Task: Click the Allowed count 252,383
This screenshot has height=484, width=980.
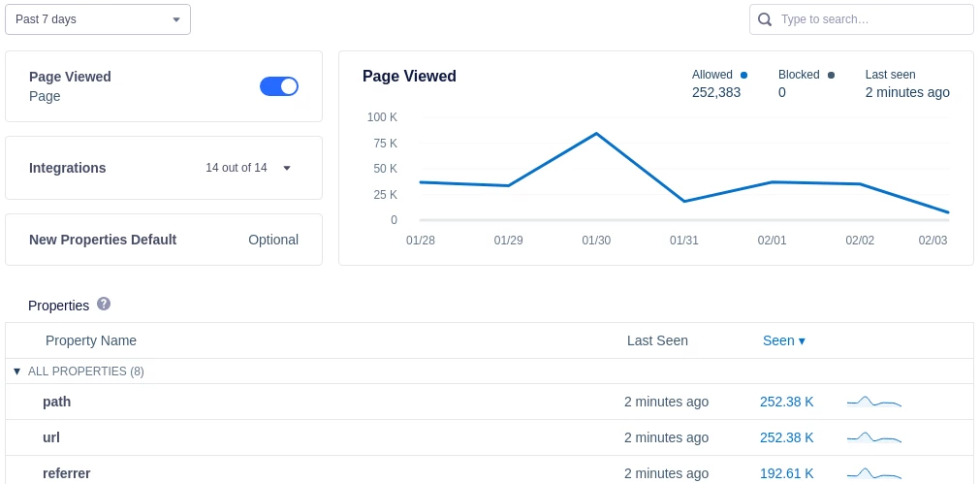Action: click(716, 92)
